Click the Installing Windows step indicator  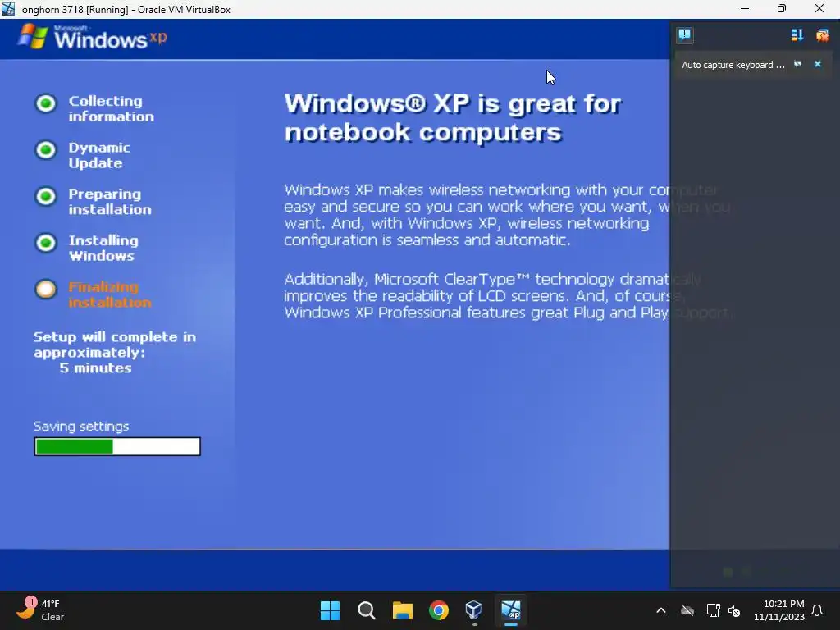(x=46, y=243)
